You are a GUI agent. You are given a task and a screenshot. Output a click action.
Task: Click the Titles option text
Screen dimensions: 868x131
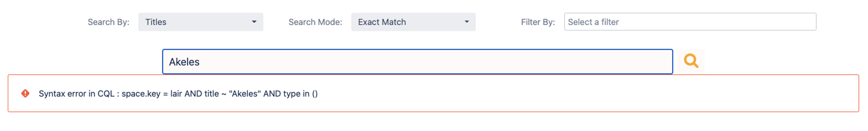[x=156, y=22]
